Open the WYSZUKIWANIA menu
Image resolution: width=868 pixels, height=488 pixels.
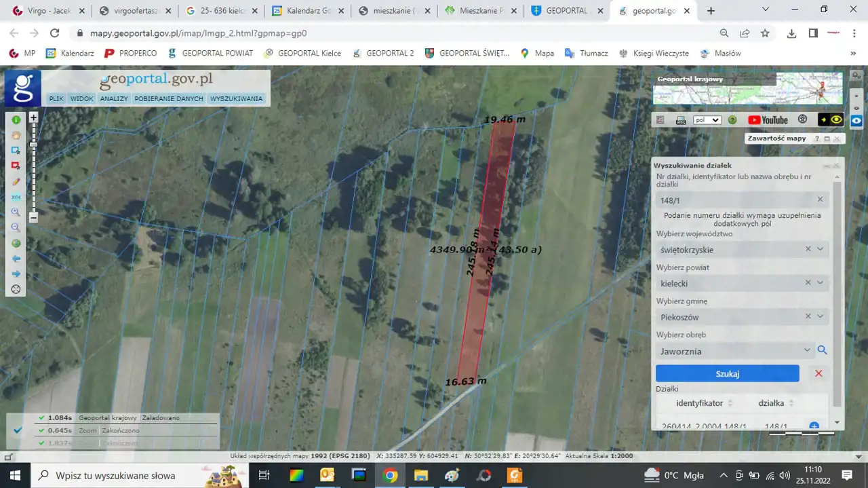coord(236,99)
